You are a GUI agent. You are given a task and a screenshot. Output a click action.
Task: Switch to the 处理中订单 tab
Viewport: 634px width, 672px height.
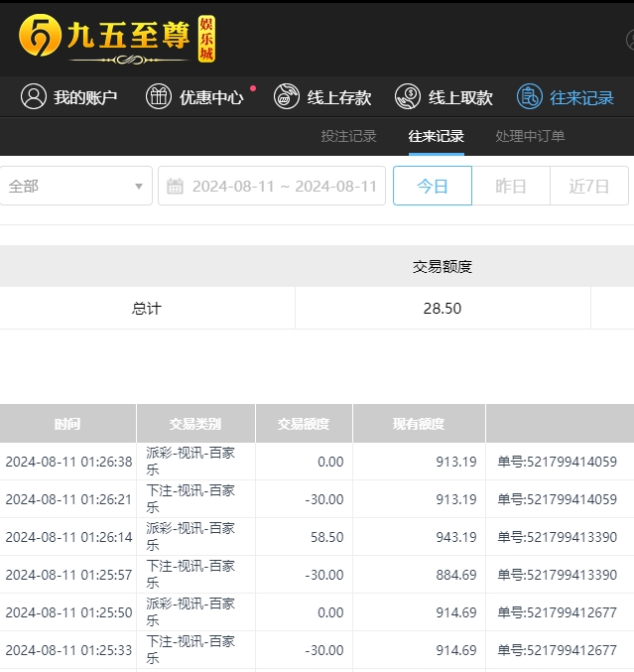coord(530,136)
